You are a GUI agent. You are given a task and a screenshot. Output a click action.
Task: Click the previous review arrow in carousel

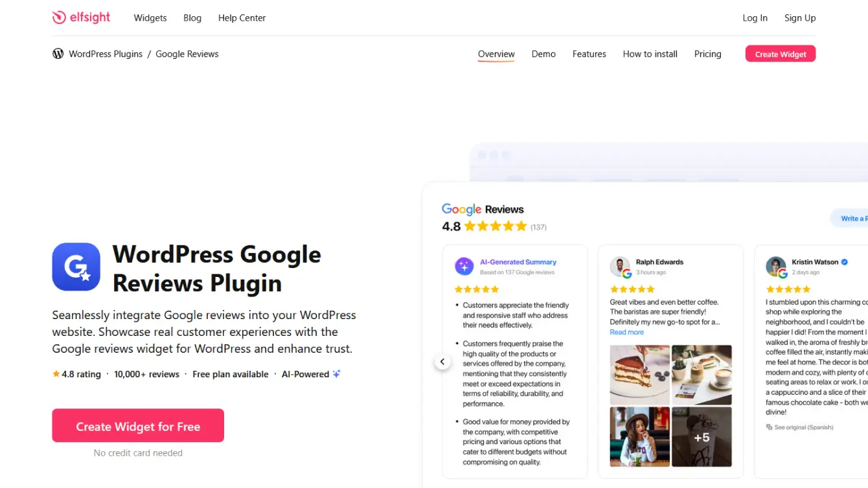click(442, 362)
